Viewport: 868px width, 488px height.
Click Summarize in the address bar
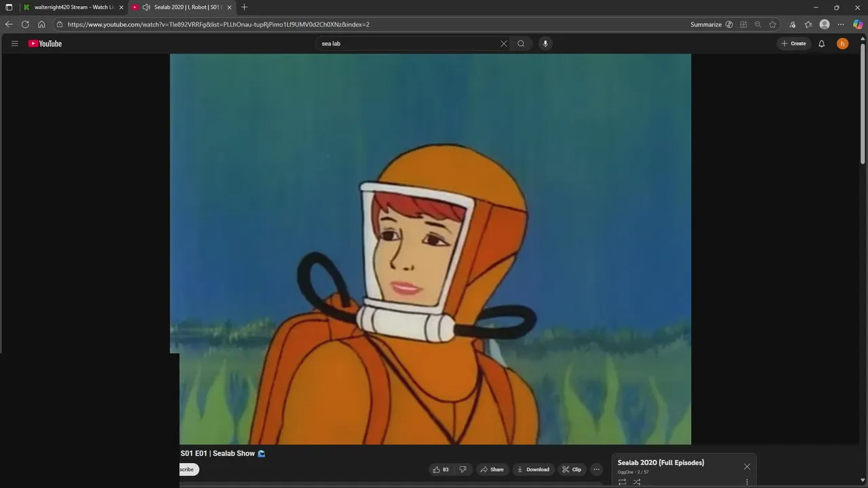coord(706,24)
